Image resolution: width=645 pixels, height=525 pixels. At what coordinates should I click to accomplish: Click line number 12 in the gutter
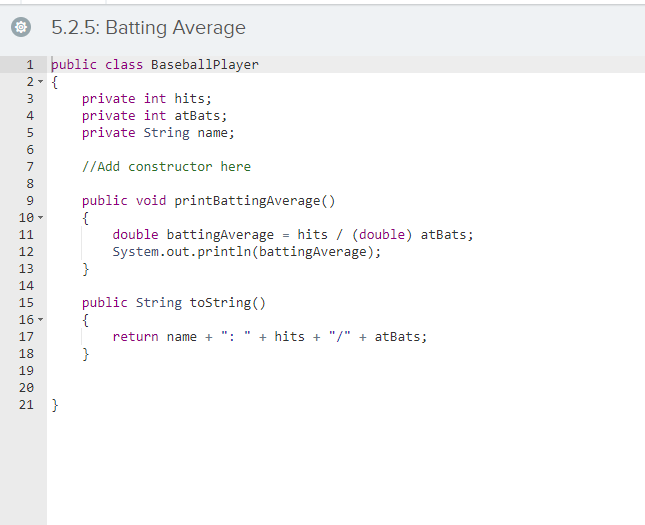pyautogui.click(x=26, y=251)
